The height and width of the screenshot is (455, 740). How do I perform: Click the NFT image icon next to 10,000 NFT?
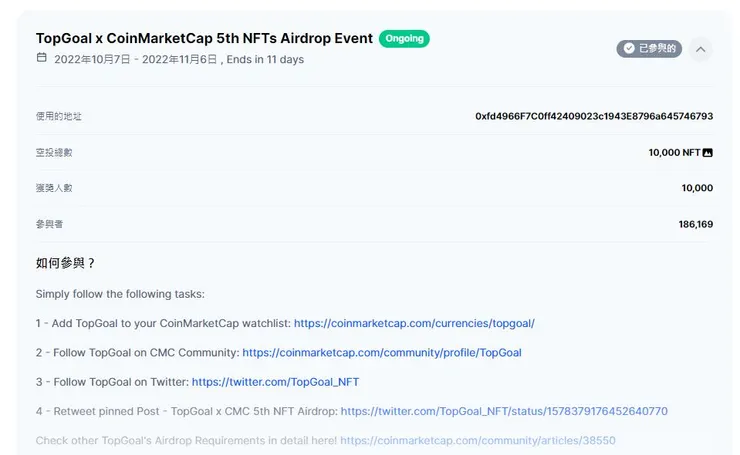coord(707,152)
